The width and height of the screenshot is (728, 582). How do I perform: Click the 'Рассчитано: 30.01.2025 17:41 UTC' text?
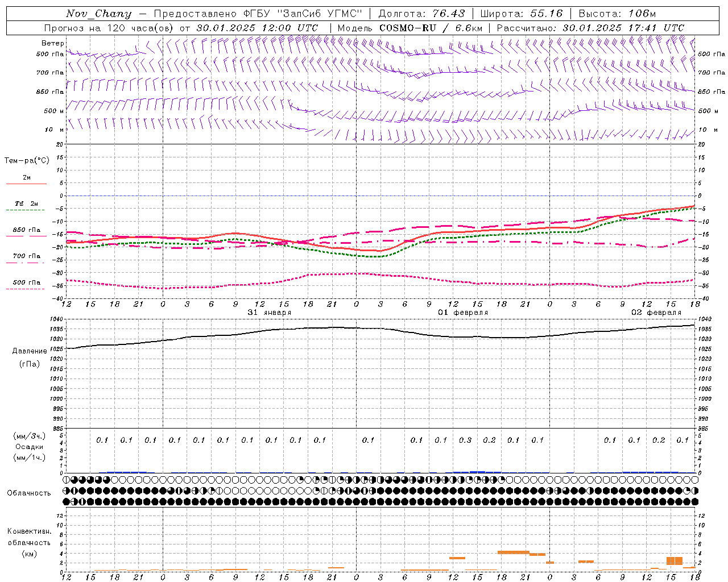(590, 28)
